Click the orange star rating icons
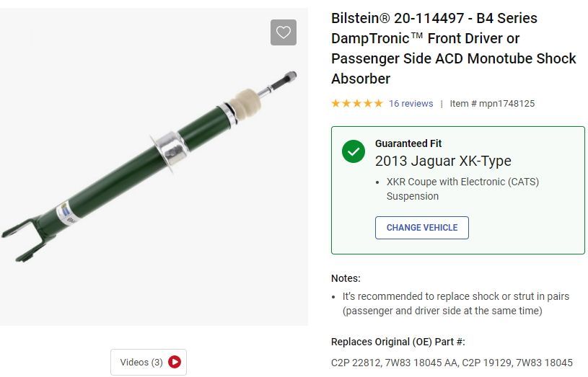Image resolution: width=588 pixels, height=377 pixels. (x=356, y=103)
